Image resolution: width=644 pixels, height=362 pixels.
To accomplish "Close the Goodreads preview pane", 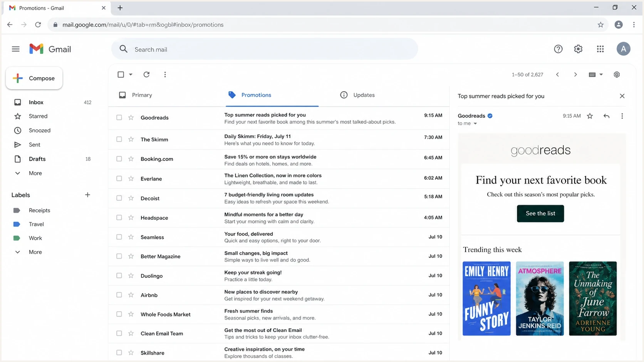I will point(622,96).
